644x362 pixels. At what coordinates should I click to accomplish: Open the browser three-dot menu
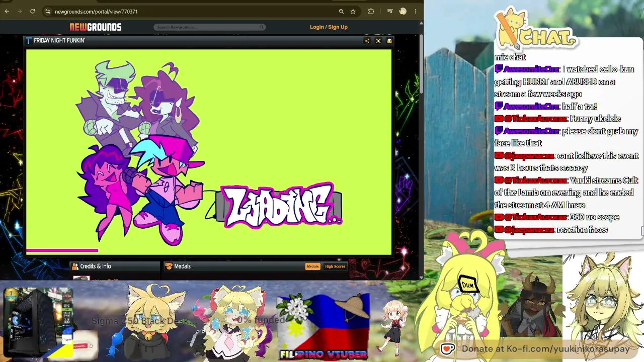tap(416, 11)
